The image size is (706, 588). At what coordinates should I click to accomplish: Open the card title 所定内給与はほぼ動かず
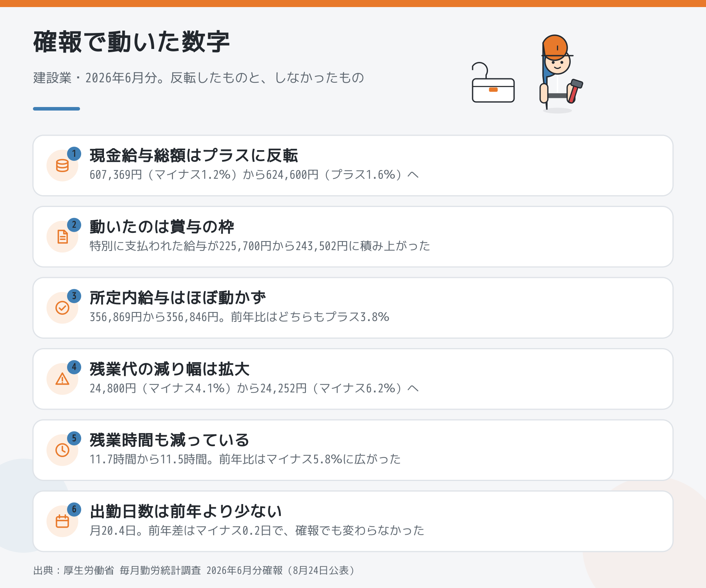pos(178,298)
